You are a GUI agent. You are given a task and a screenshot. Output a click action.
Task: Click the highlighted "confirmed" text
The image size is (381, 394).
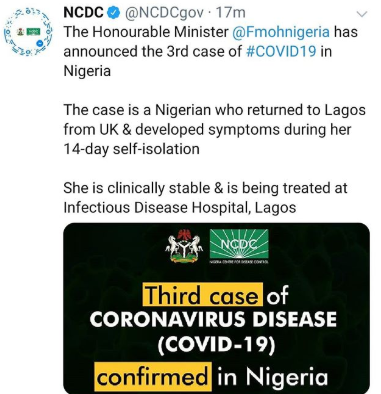153,377
